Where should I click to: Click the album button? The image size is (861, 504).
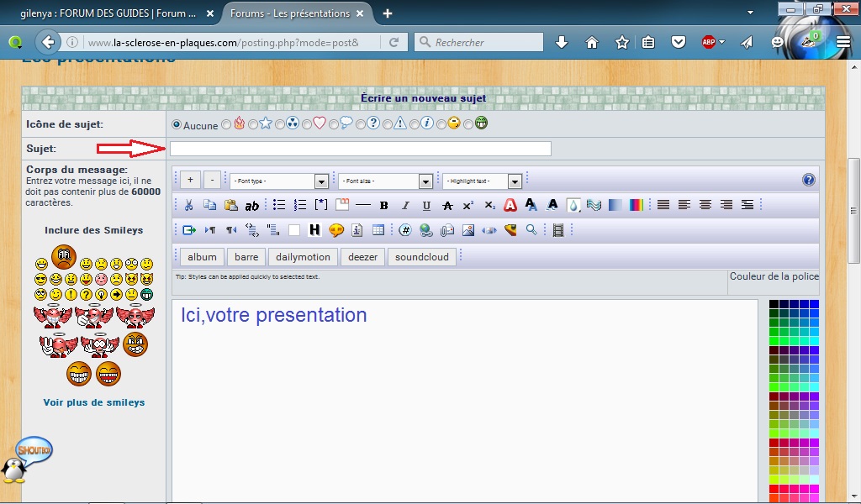point(202,257)
